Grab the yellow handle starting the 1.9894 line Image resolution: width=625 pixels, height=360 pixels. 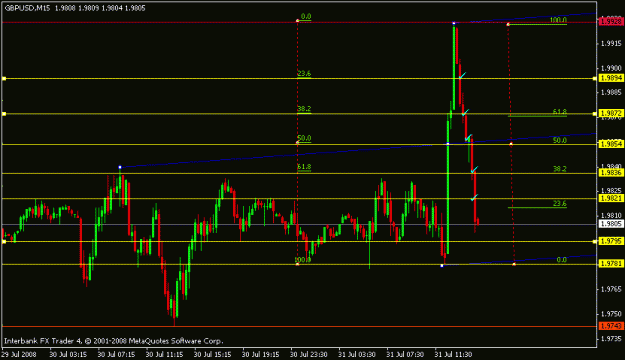click(x=4, y=79)
